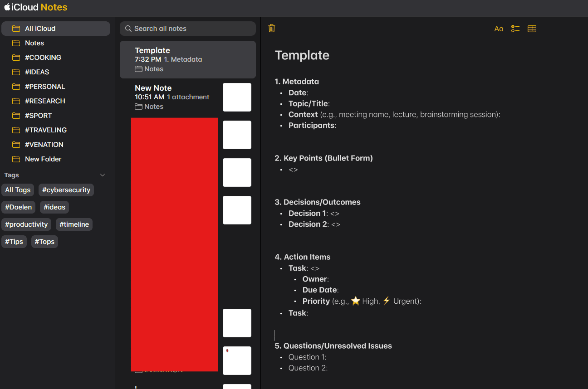Open the Aa text format menu
The width and height of the screenshot is (588, 389).
point(499,29)
